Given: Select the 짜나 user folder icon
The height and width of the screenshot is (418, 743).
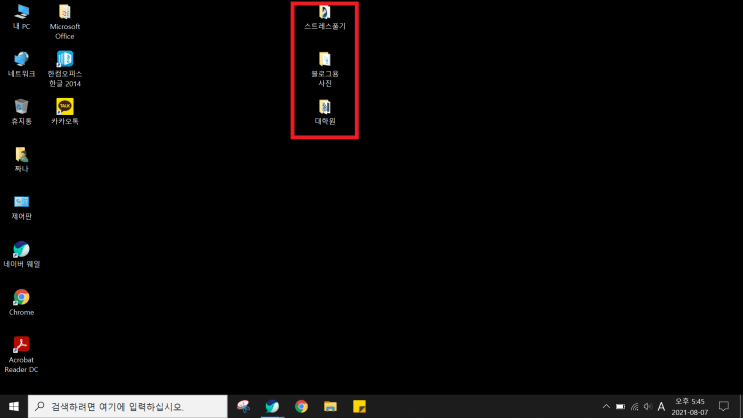Looking at the screenshot, I should (21, 160).
